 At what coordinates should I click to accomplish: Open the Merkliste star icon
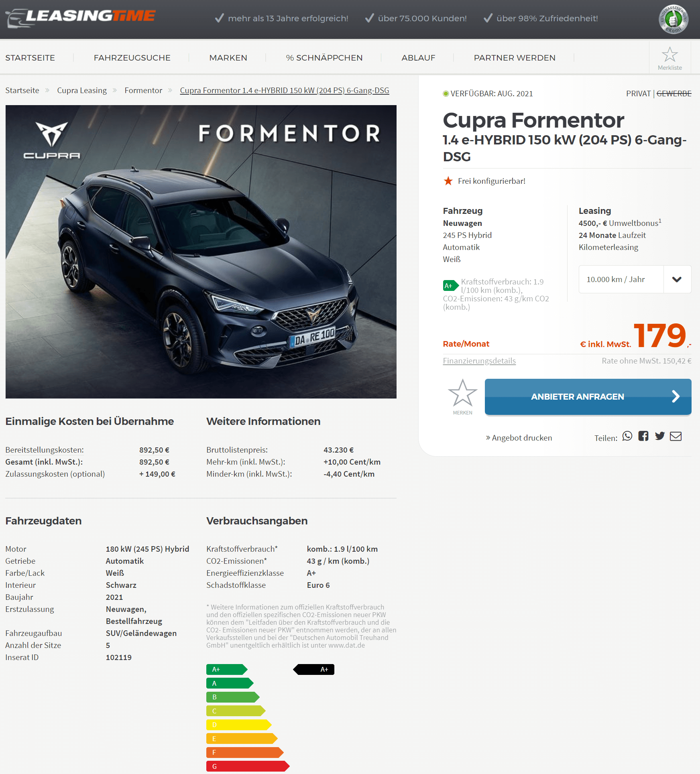(669, 55)
